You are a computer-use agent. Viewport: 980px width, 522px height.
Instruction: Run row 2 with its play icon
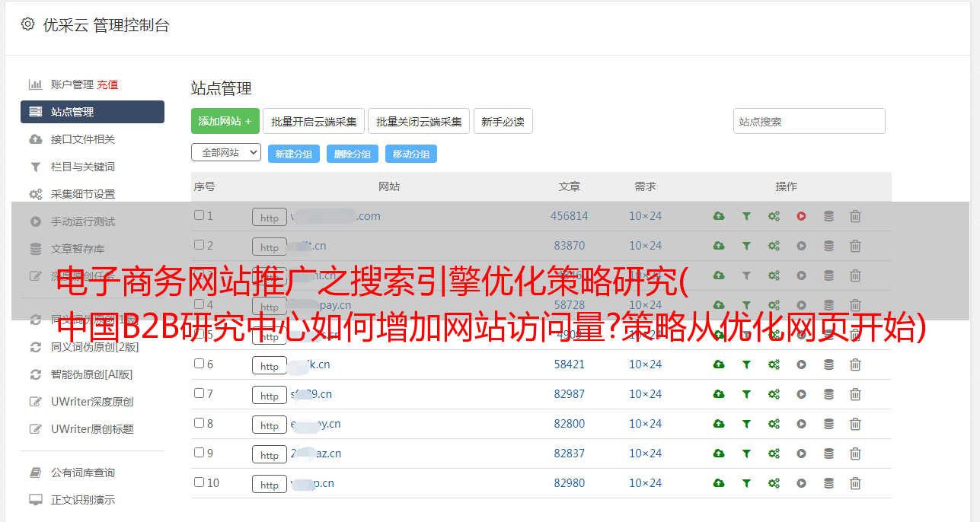tap(801, 246)
